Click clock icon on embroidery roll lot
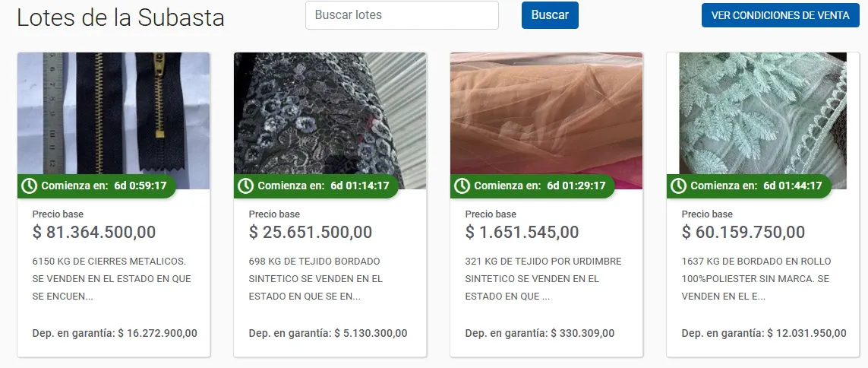868x368 pixels. click(x=678, y=186)
